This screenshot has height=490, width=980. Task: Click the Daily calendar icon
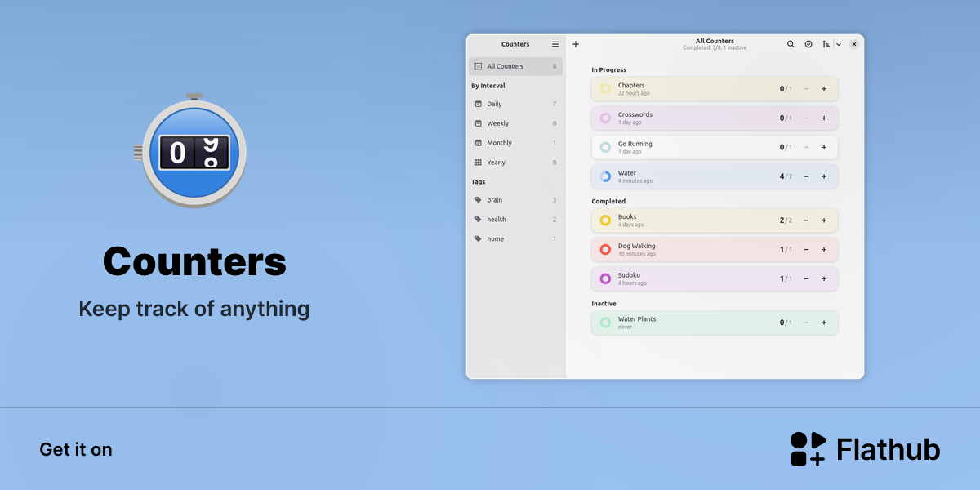[x=479, y=104]
